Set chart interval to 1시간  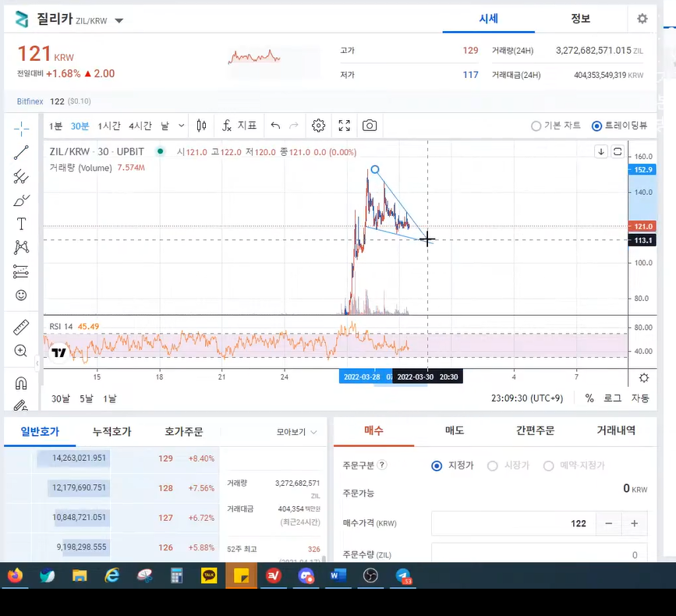(x=109, y=126)
